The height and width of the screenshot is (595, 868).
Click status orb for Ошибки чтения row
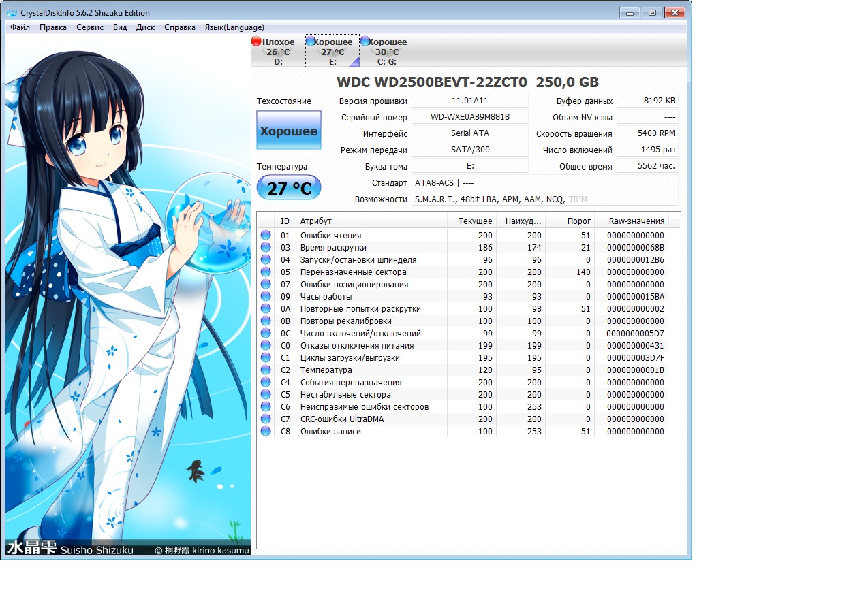click(x=266, y=236)
